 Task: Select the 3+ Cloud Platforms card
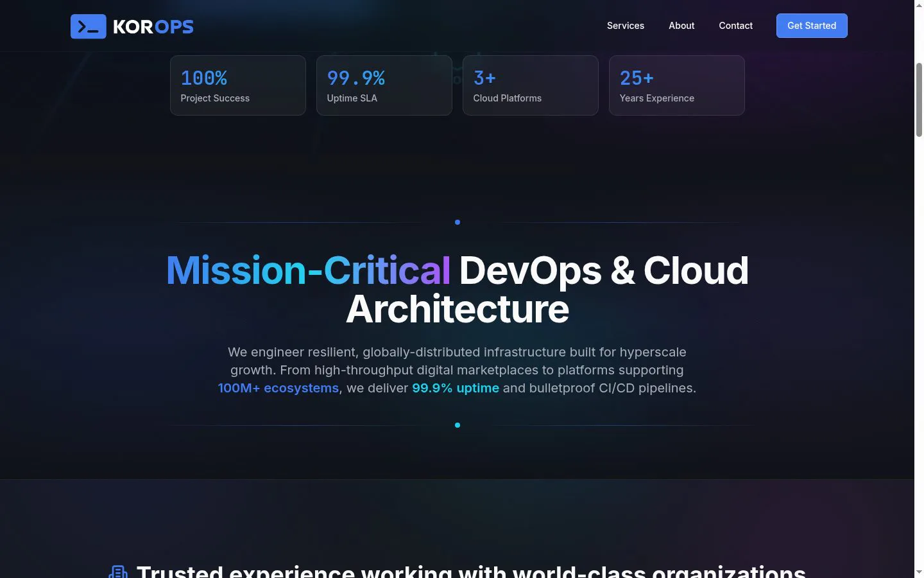[531, 85]
